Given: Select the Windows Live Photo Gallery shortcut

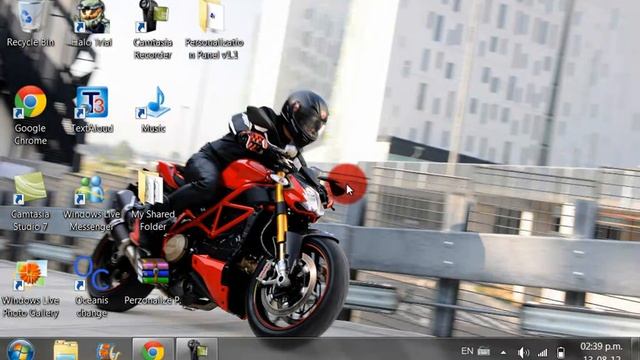Looking at the screenshot, I should (x=30, y=289).
